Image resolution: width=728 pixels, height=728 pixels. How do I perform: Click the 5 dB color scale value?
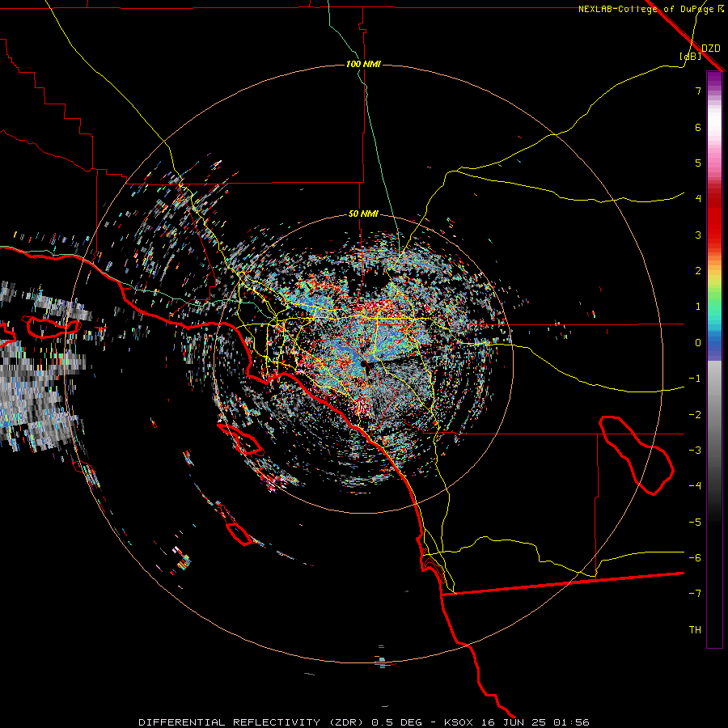[698, 163]
